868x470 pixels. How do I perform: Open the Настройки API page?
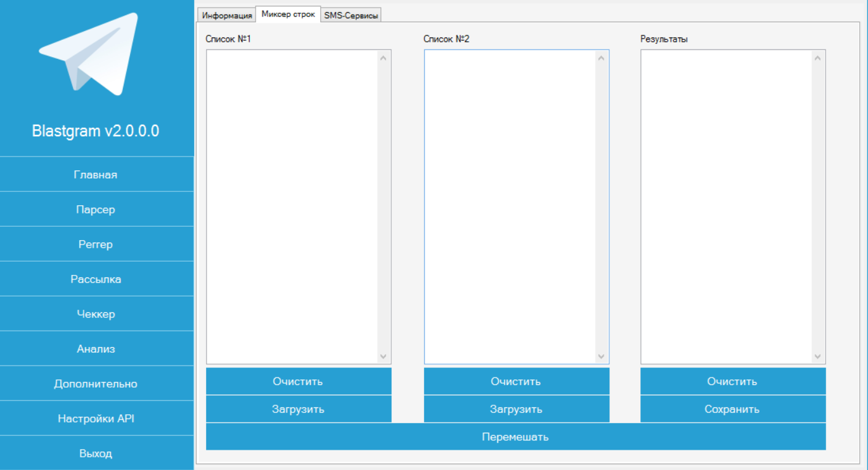point(96,419)
